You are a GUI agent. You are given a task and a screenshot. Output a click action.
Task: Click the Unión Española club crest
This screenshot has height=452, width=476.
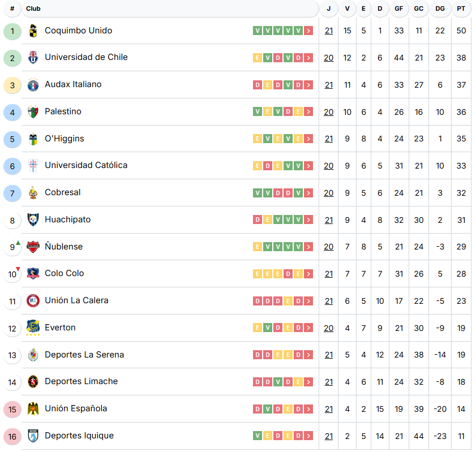click(33, 408)
